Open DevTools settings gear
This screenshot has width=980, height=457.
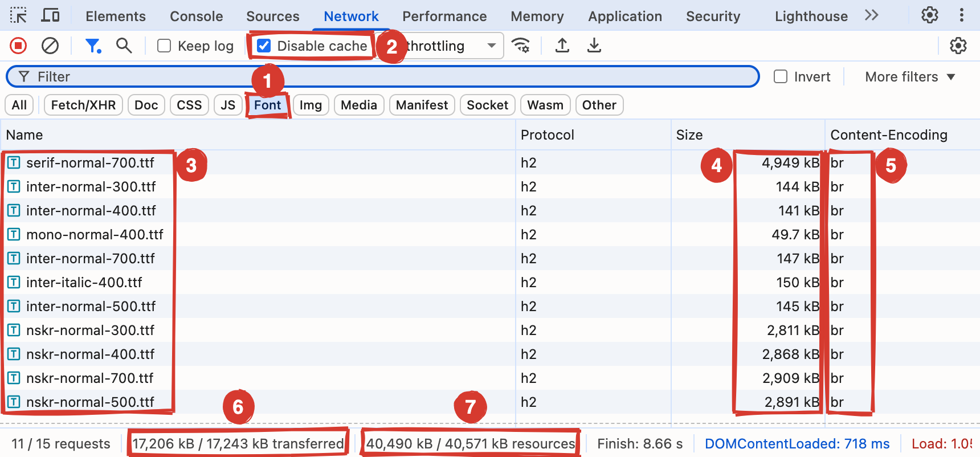[x=930, y=15]
